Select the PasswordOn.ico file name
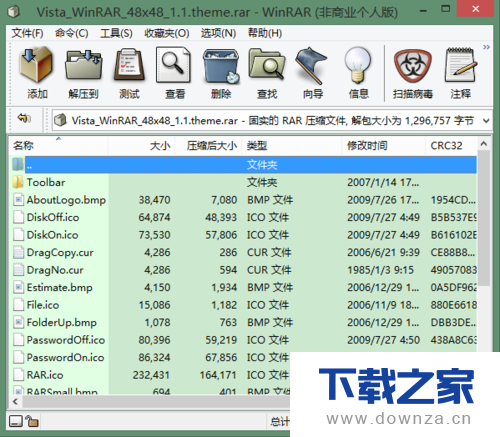The image size is (500, 437). coord(65,357)
